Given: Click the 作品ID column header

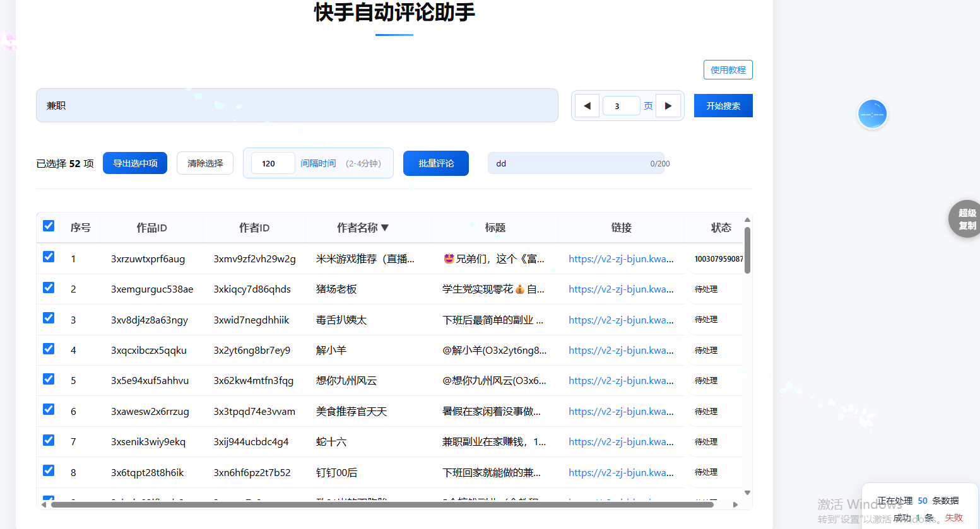Looking at the screenshot, I should coord(151,228).
